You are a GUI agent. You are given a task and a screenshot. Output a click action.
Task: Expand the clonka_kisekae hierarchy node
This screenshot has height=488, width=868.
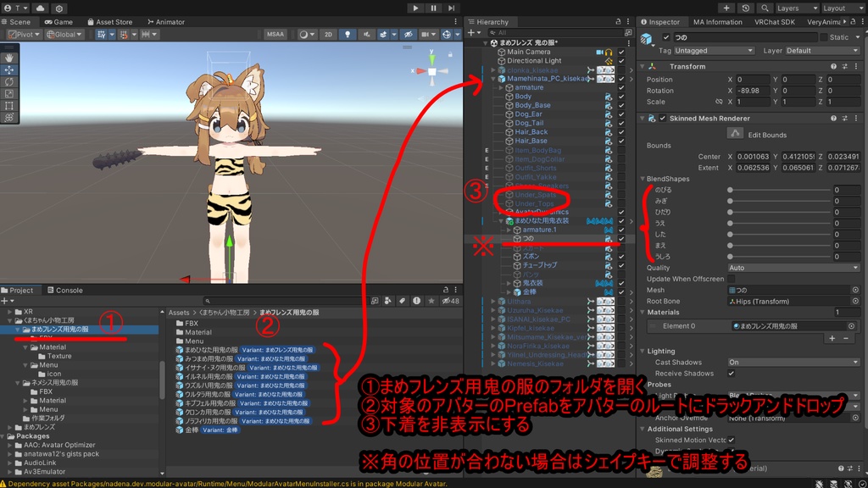click(493, 70)
